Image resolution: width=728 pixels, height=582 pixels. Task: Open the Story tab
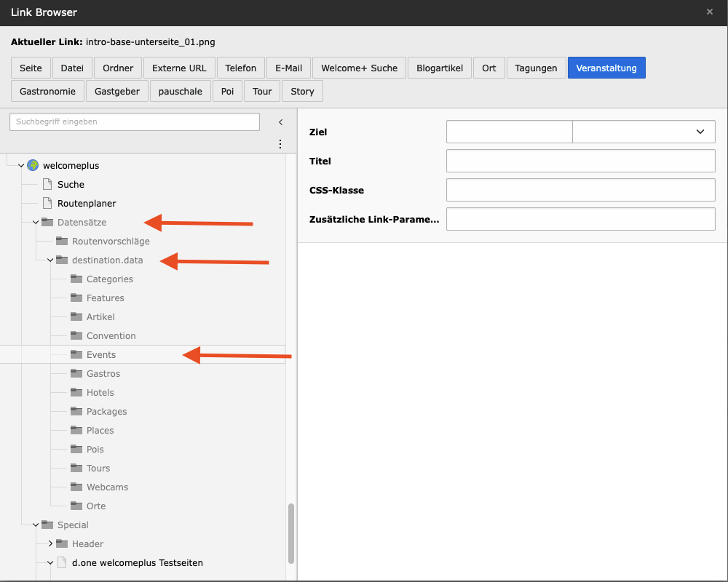[302, 91]
